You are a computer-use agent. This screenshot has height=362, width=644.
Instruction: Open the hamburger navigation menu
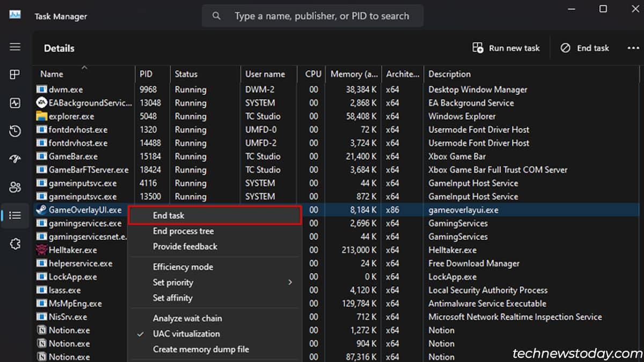(15, 47)
